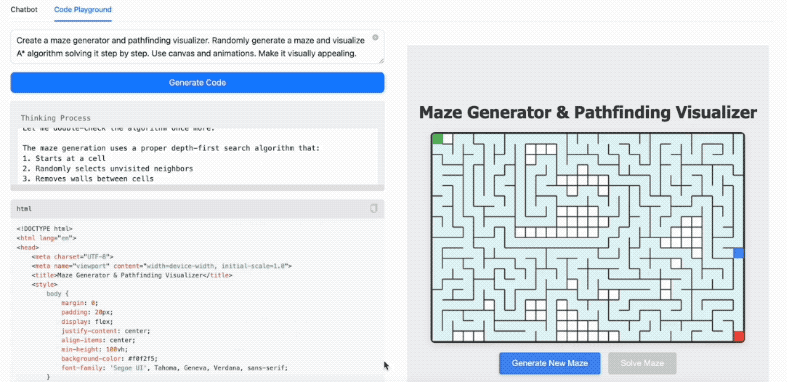787x382 pixels.
Task: Click Generate New Maze
Action: (550, 363)
